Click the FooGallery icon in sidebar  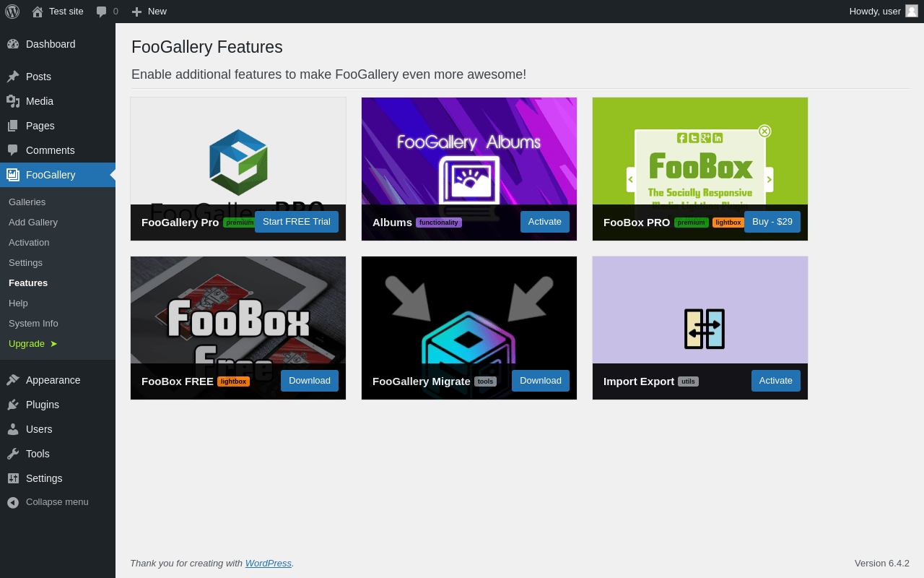[13, 175]
